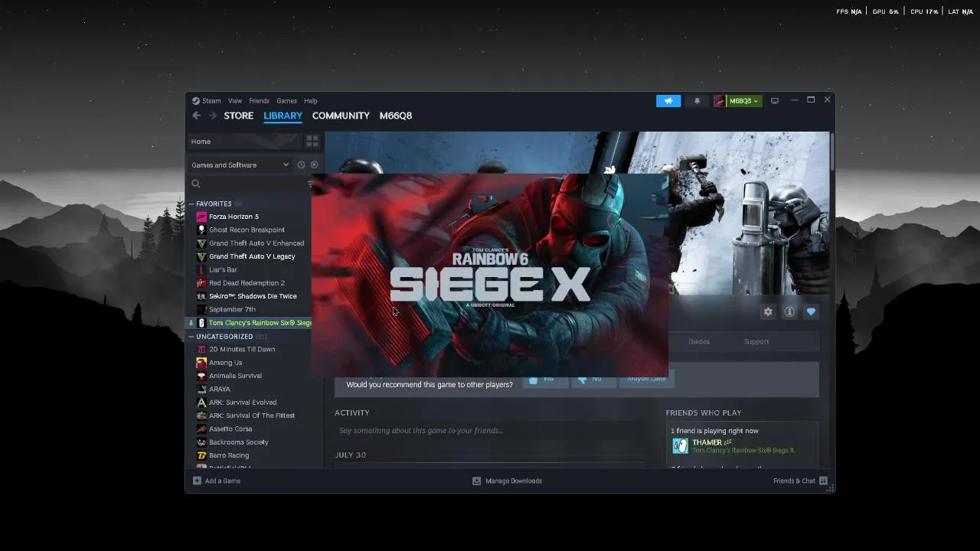
Task: Go to the STORE tab
Action: pyautogui.click(x=239, y=116)
